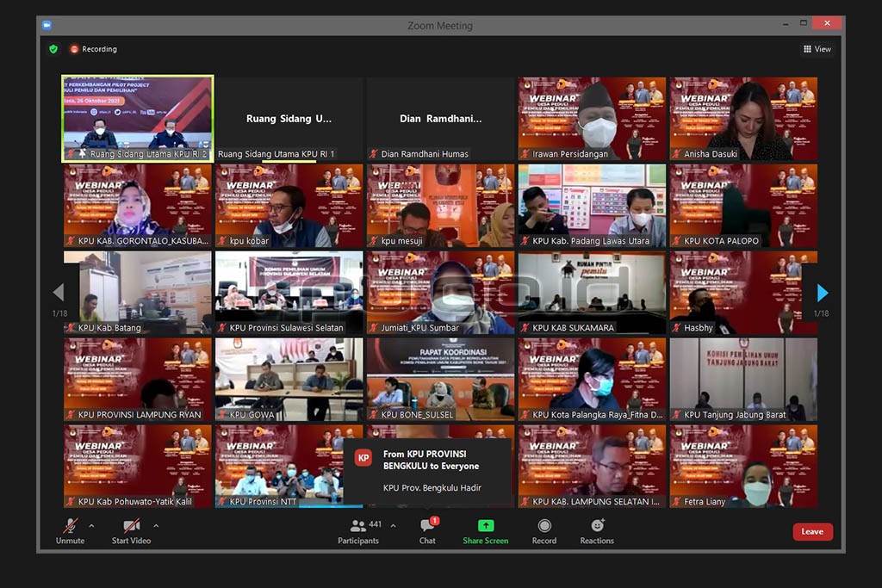This screenshot has height=588, width=882.
Task: Open chat message from KPU Provinsi Bengkulu
Action: pyautogui.click(x=427, y=472)
